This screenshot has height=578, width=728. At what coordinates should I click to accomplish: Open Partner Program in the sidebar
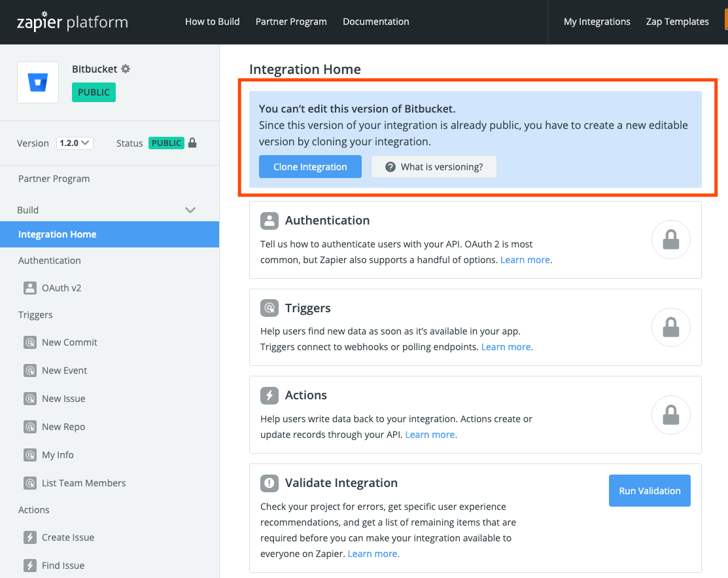[x=54, y=179]
